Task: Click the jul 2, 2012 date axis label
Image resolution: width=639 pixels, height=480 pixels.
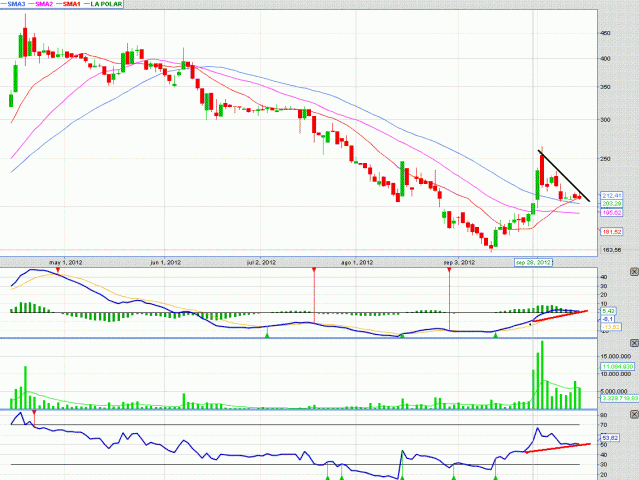Action: tap(261, 261)
